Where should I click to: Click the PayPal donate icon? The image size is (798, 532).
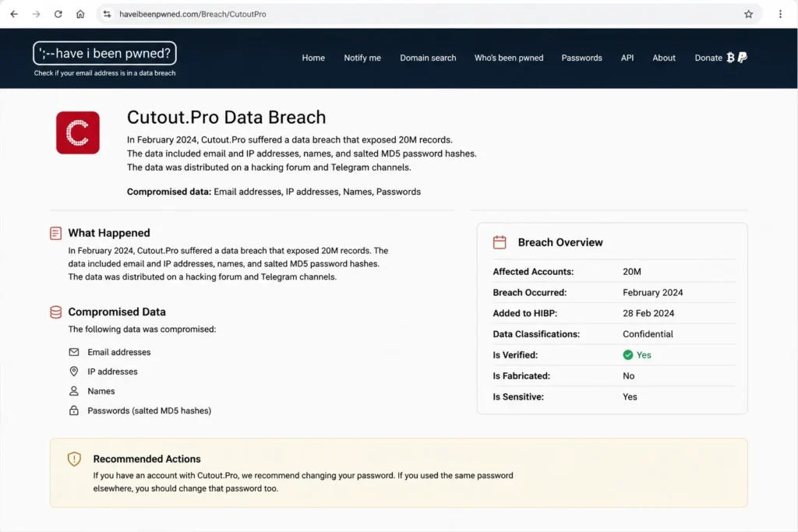pyautogui.click(x=743, y=58)
